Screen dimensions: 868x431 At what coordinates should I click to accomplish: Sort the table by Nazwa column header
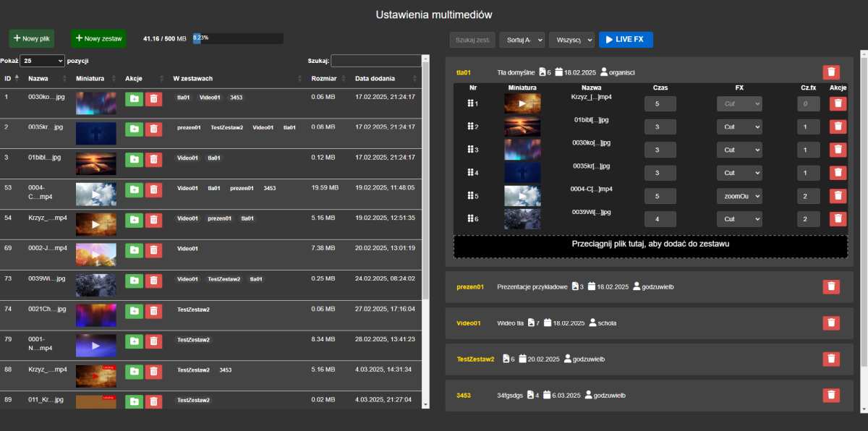(38, 78)
